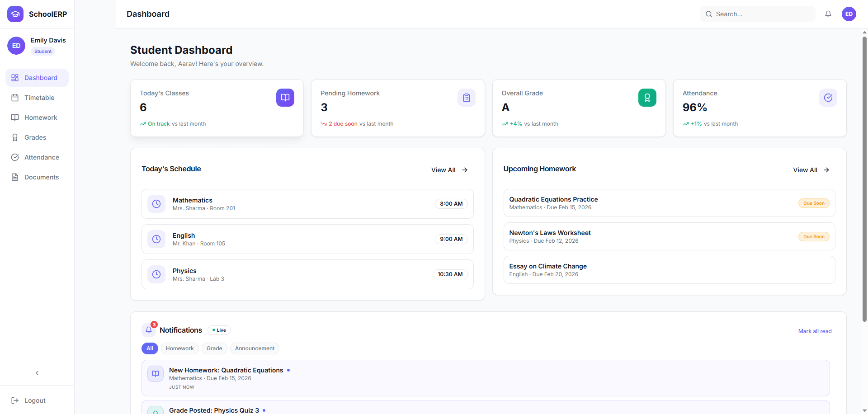
Task: Open Homework from the sidebar
Action: coord(37,118)
